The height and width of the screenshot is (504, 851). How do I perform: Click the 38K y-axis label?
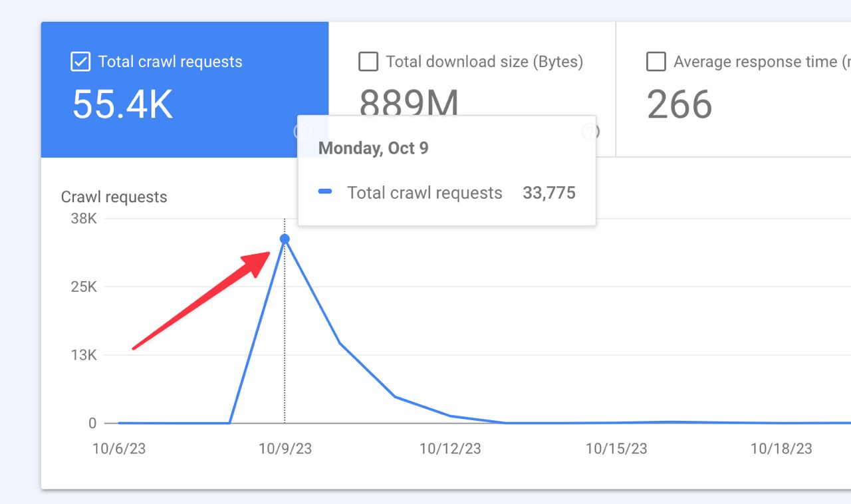(84, 219)
